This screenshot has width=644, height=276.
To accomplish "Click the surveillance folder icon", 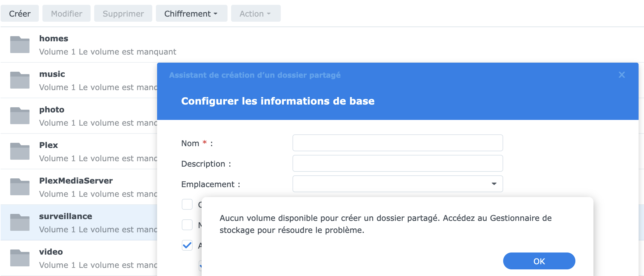I will (x=20, y=222).
